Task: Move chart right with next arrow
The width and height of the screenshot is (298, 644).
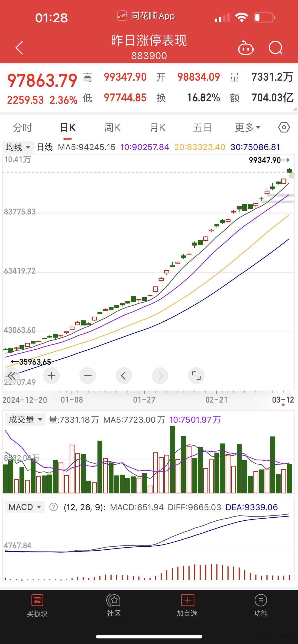Action: [x=160, y=376]
